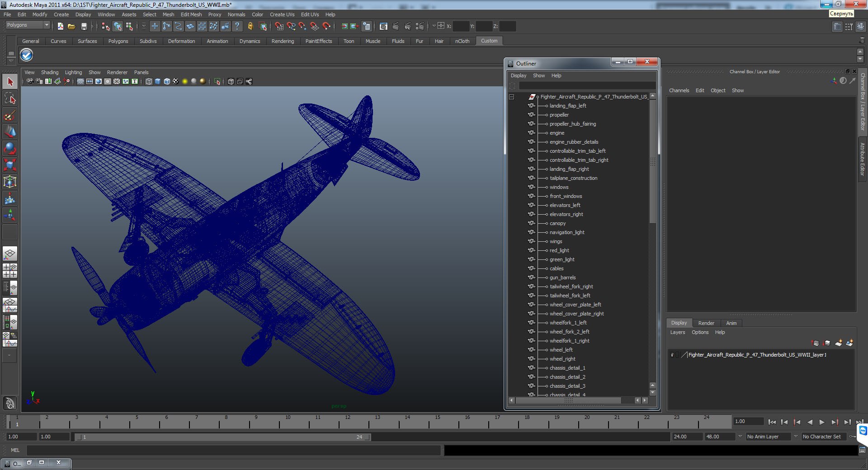Toggle viewport smooth shade all cube
Viewport: 868px width, 470px height.
(x=158, y=81)
